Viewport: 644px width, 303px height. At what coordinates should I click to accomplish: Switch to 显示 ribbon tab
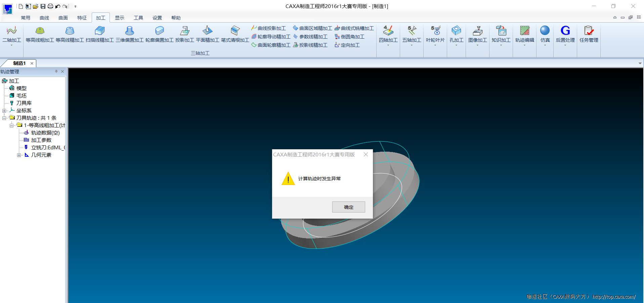(120, 18)
